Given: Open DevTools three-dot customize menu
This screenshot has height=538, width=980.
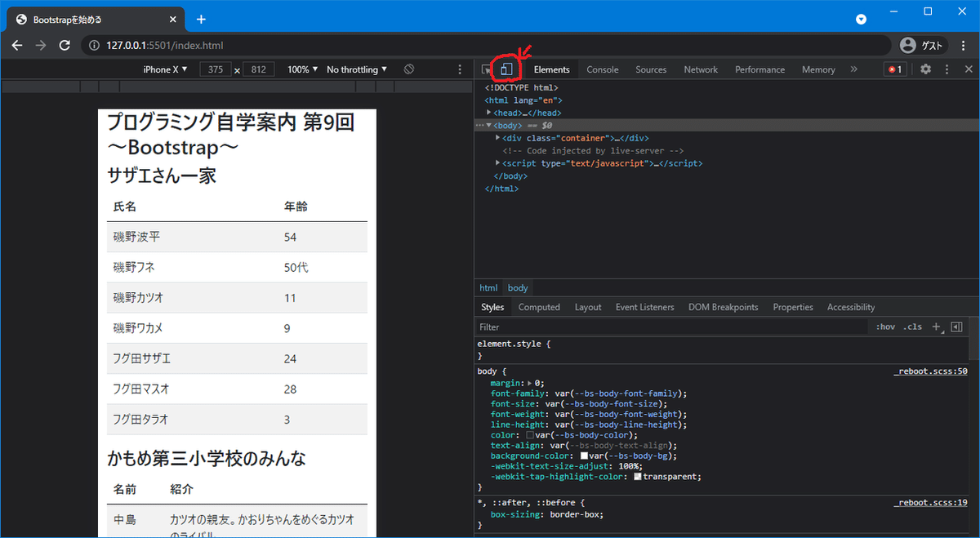Looking at the screenshot, I should coord(947,69).
